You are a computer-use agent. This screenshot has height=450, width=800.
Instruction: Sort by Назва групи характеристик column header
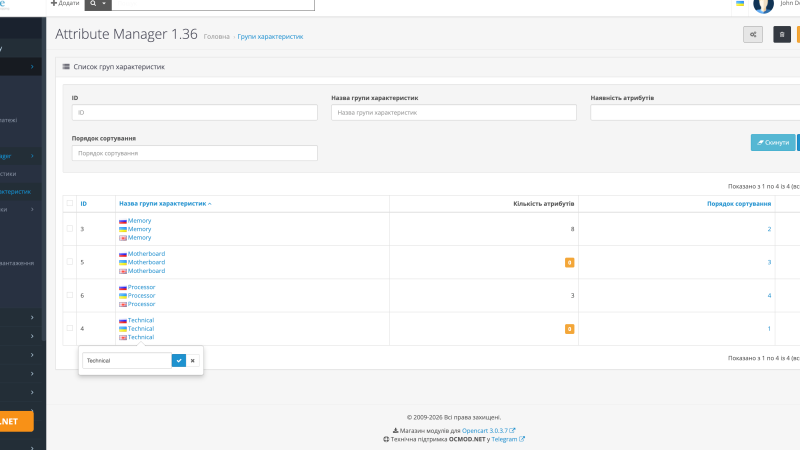pyautogui.click(x=165, y=204)
